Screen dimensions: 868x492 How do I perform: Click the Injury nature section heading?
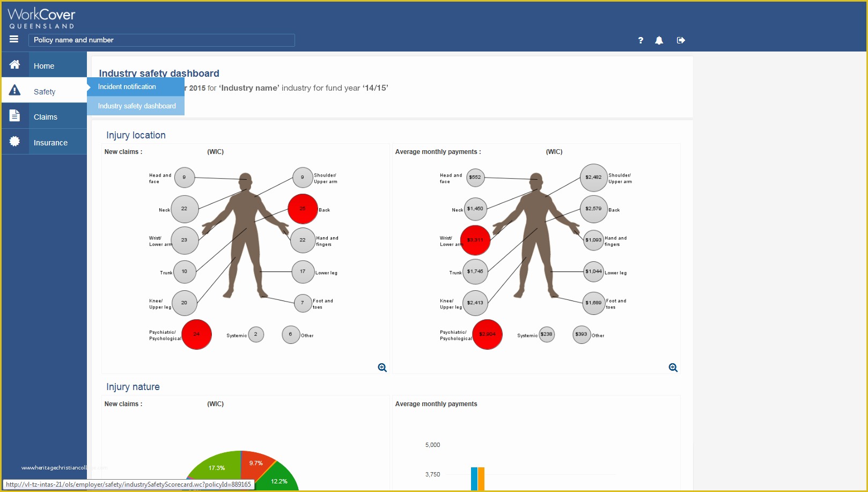(133, 387)
